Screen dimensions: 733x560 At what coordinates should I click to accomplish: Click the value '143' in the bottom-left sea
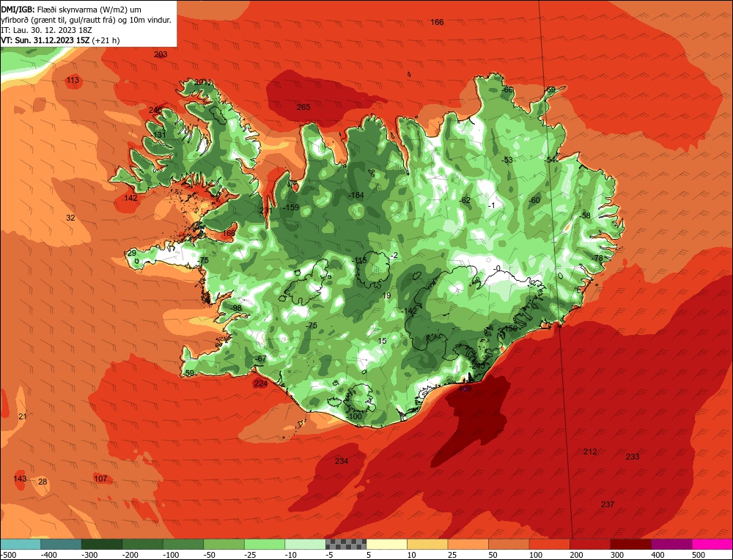tap(20, 478)
